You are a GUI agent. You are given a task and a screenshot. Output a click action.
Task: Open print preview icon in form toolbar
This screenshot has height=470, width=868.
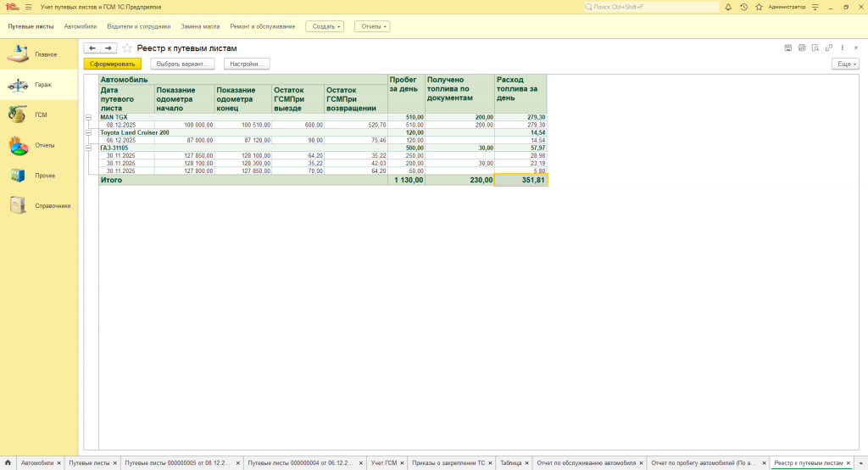(x=815, y=48)
